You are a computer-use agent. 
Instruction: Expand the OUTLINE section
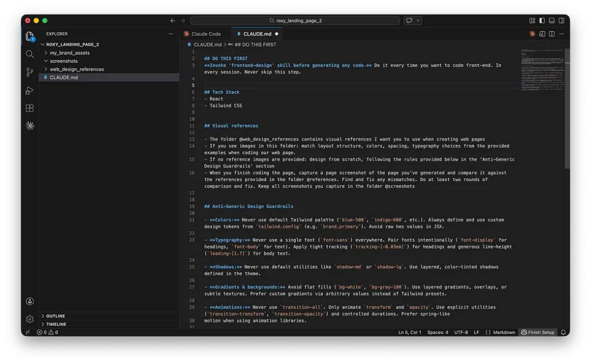click(55, 316)
